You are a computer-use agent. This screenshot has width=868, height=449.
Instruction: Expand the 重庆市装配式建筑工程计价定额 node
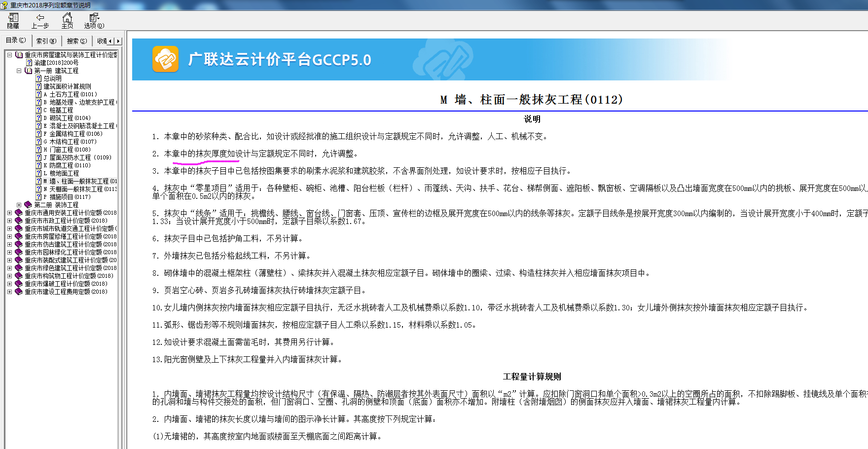pyautogui.click(x=9, y=260)
